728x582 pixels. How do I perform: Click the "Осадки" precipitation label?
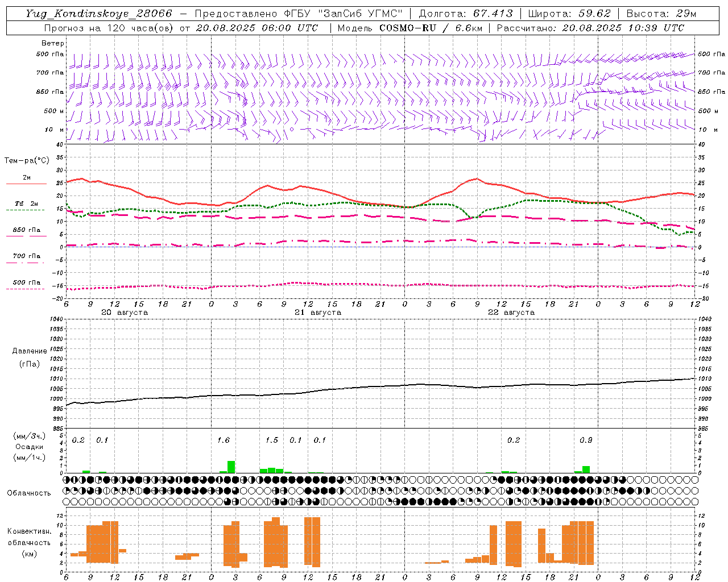tap(30, 447)
